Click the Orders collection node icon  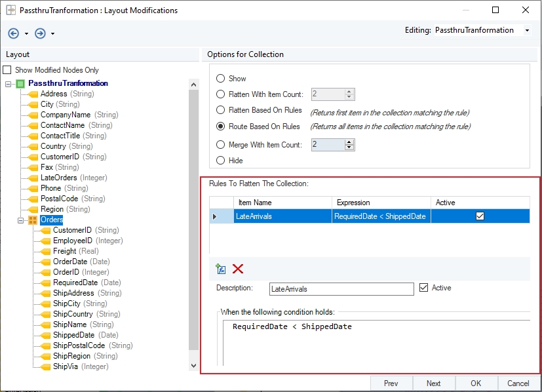(x=33, y=220)
